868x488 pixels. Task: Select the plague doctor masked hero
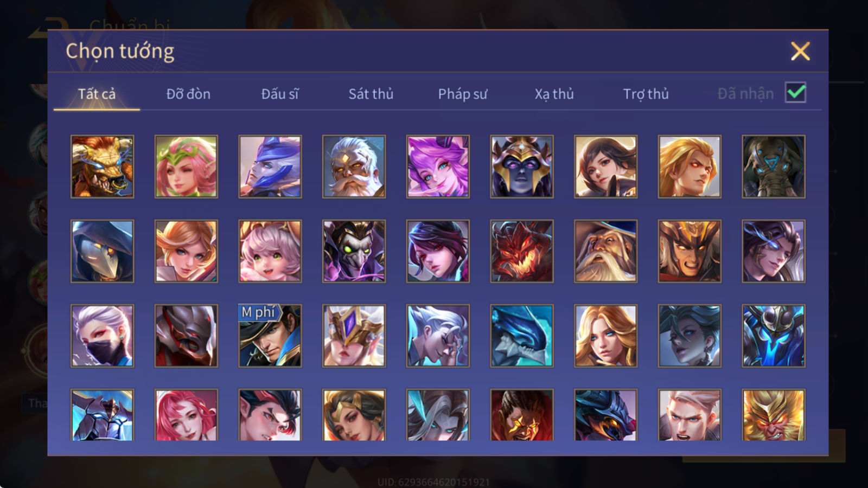click(102, 251)
